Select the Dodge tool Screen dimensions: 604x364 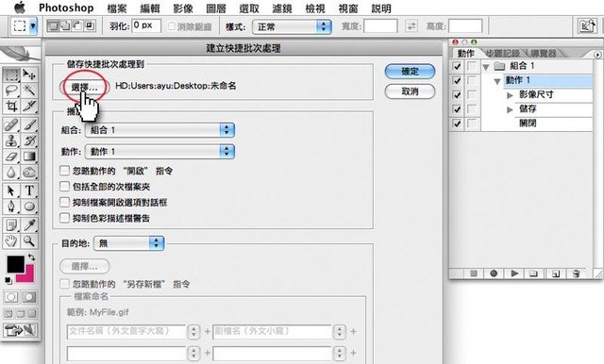(29, 172)
